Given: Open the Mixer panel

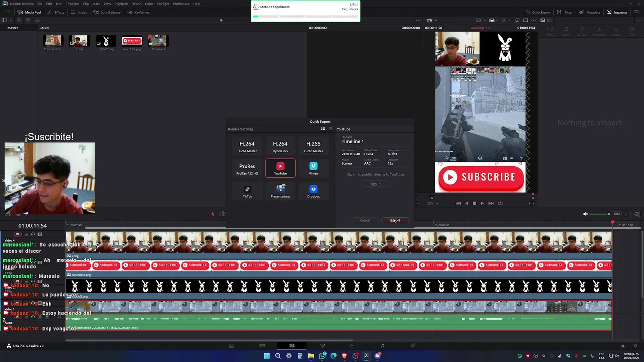Looking at the screenshot, I should pyautogui.click(x=565, y=12).
